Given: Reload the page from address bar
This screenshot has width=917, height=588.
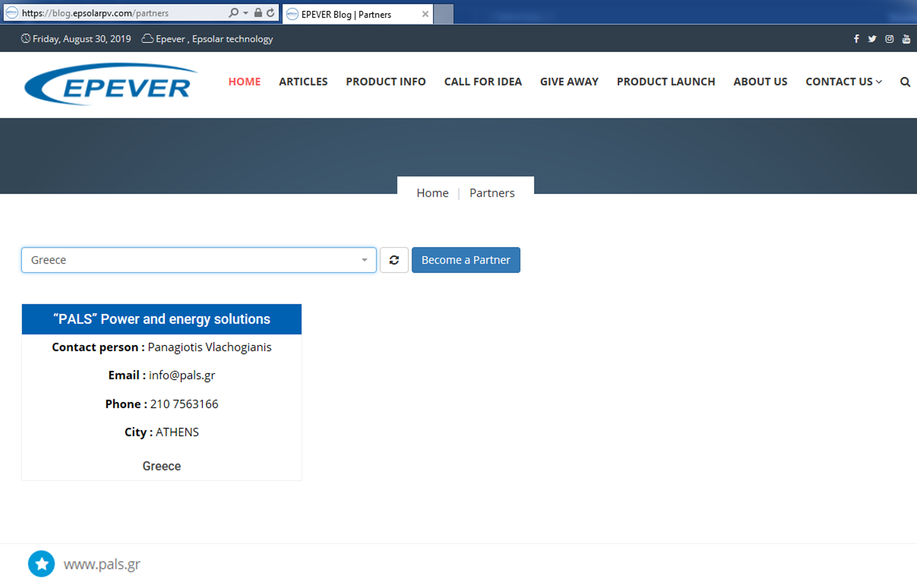Looking at the screenshot, I should 270,13.
